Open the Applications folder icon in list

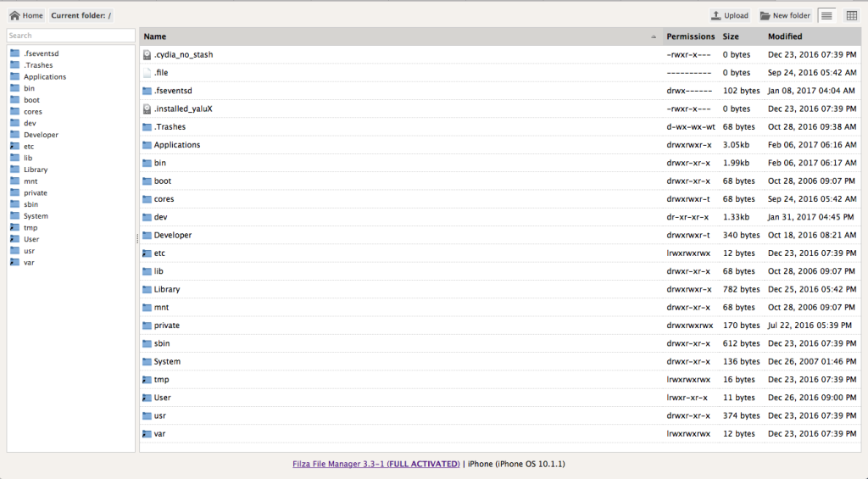tap(147, 145)
